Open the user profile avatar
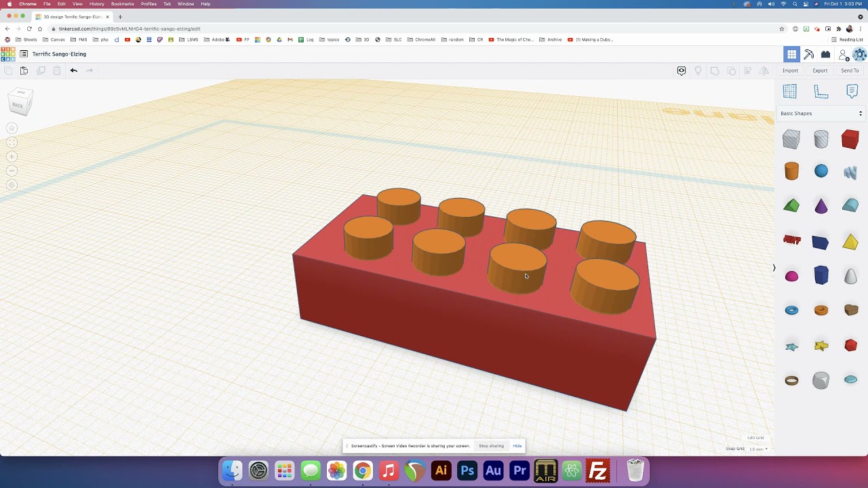The image size is (868, 488). click(x=860, y=54)
